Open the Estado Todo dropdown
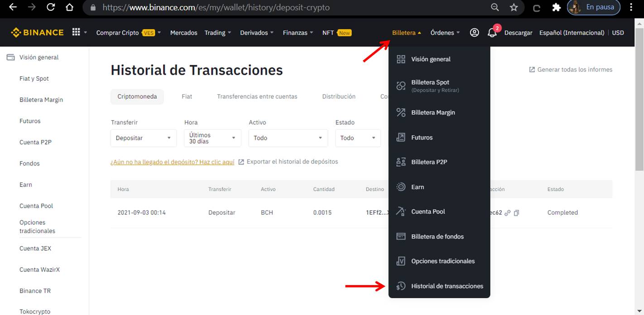The width and height of the screenshot is (644, 315). click(358, 138)
